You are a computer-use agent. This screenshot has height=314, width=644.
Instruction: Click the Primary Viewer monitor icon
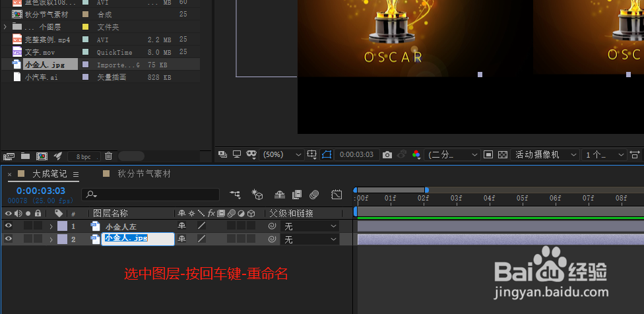click(x=237, y=154)
